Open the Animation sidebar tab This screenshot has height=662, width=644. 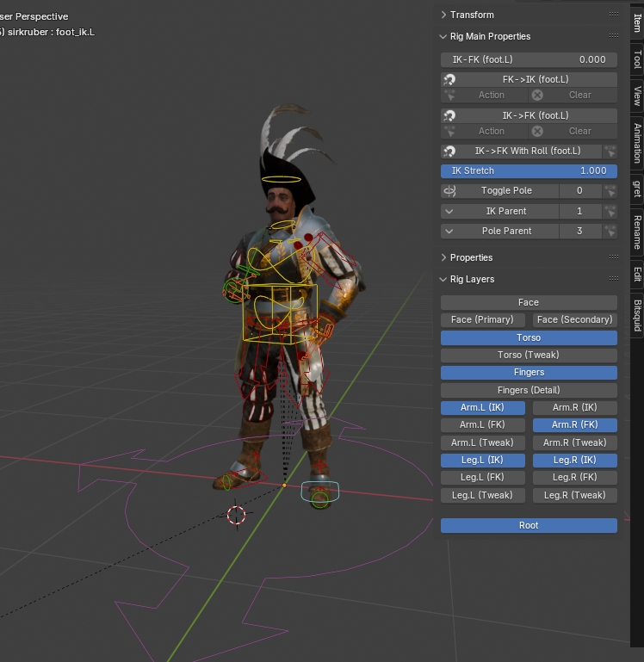(637, 143)
